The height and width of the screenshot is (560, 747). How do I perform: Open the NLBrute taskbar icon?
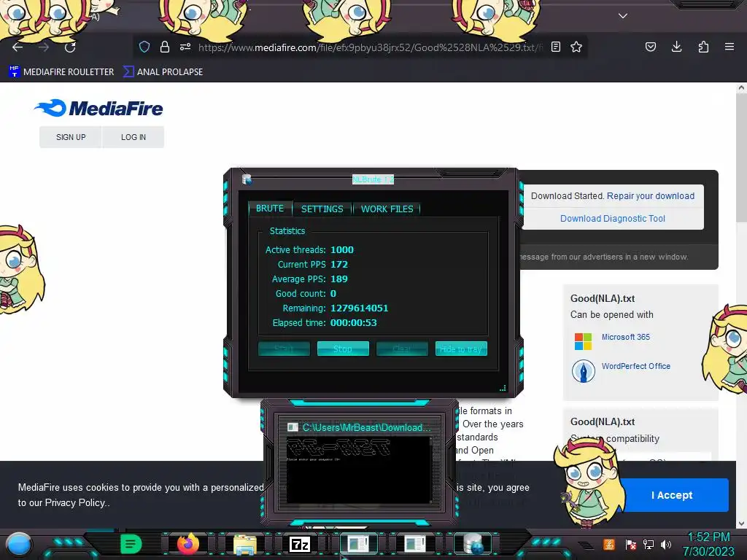coord(473,544)
